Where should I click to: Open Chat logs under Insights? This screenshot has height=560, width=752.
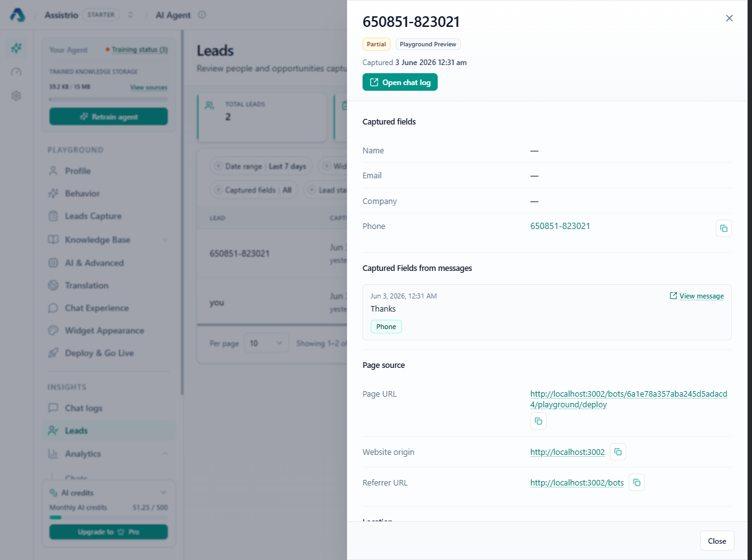click(108, 408)
